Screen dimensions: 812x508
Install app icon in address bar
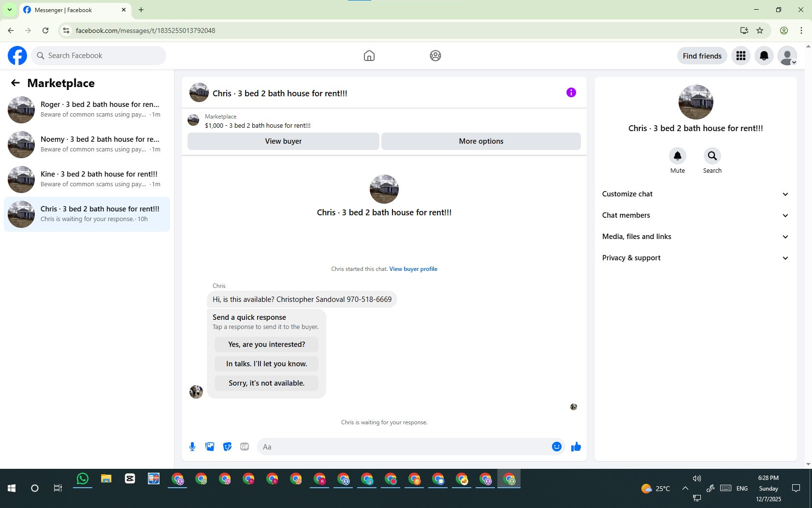744,30
